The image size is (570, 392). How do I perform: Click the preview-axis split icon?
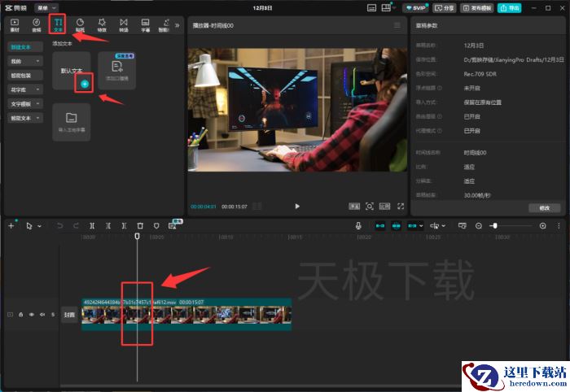click(x=434, y=226)
